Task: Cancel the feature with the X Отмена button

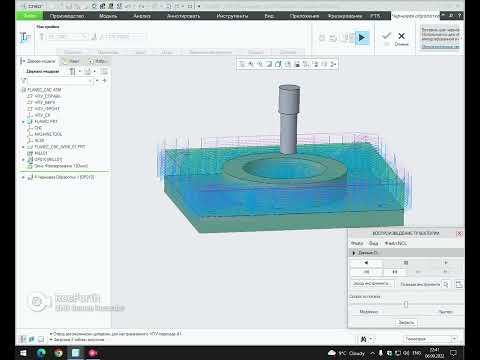Action: point(401,38)
